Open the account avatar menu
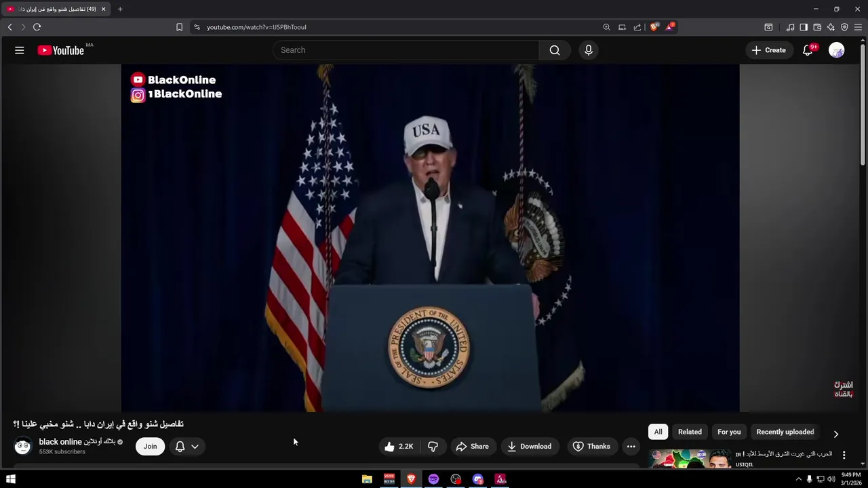The width and height of the screenshot is (868, 488). pos(837,50)
